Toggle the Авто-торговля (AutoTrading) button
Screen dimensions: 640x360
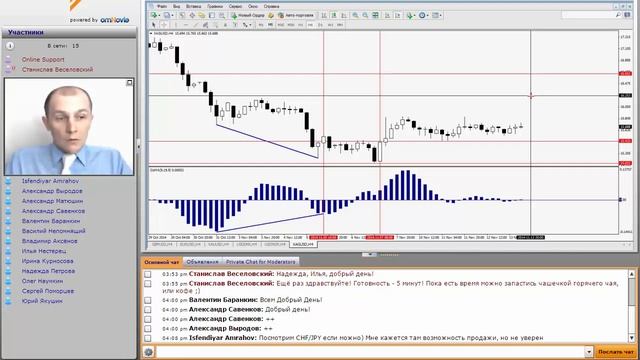(x=296, y=15)
